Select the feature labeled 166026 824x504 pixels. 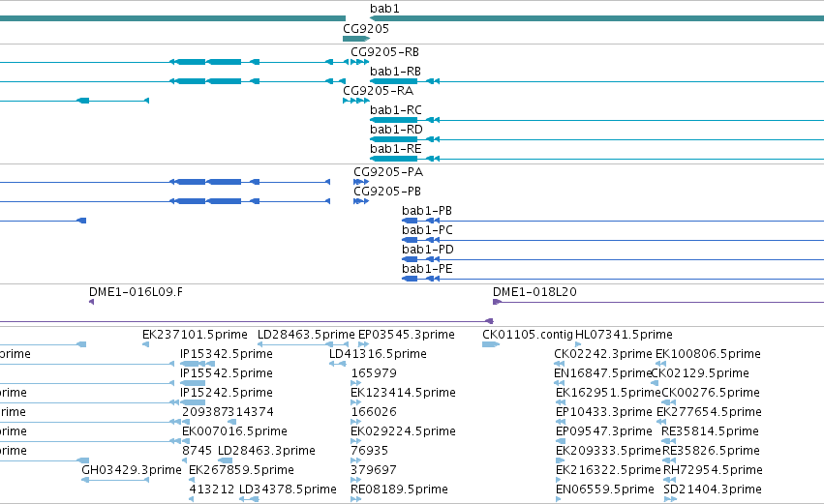374,413
